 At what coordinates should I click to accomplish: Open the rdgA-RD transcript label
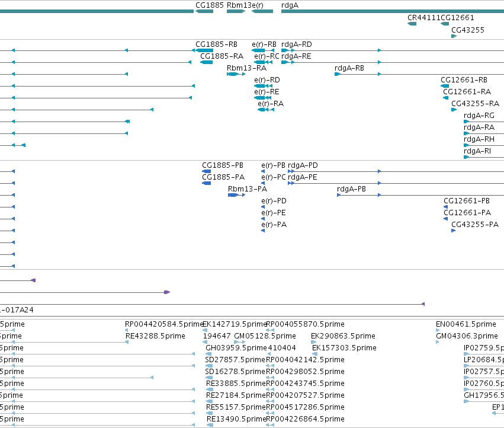(296, 44)
